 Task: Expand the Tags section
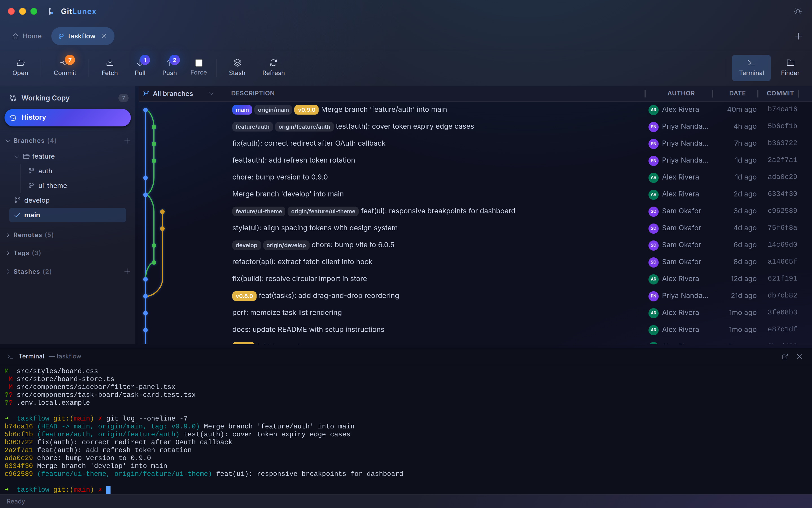8,253
